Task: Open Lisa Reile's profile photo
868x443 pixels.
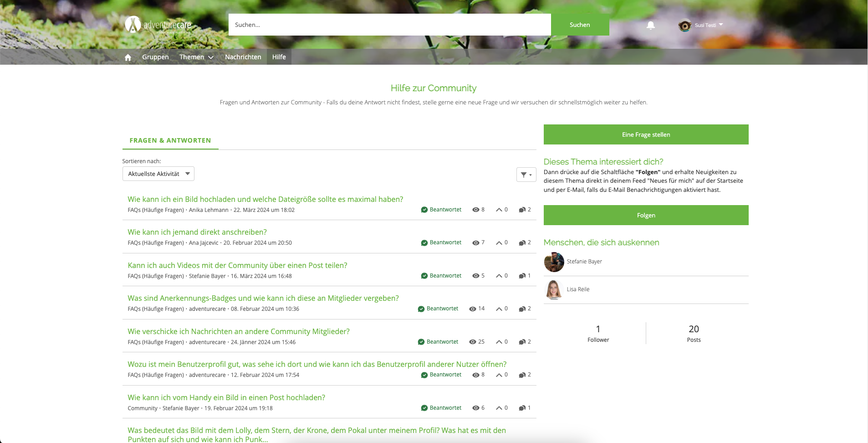Action: click(554, 289)
